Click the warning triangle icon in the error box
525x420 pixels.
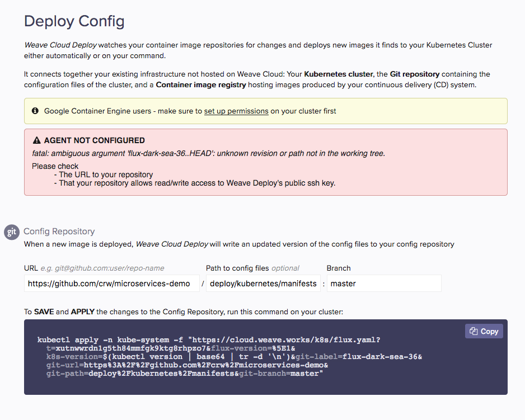coord(36,140)
